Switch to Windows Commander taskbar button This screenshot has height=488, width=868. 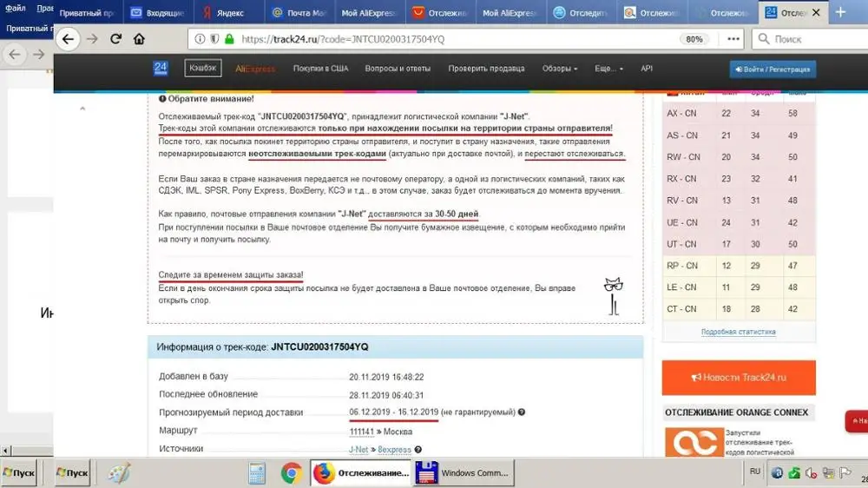click(464, 473)
